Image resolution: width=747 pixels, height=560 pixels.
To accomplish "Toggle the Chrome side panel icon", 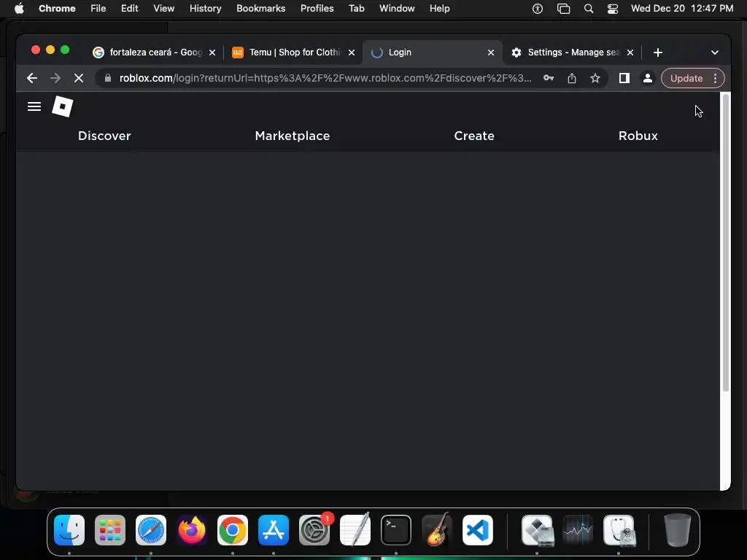I will point(624,78).
